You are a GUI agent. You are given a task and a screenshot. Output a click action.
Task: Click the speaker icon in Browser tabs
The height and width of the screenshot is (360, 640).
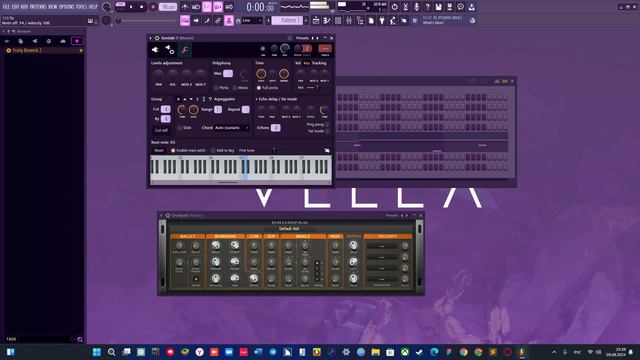coord(35,41)
